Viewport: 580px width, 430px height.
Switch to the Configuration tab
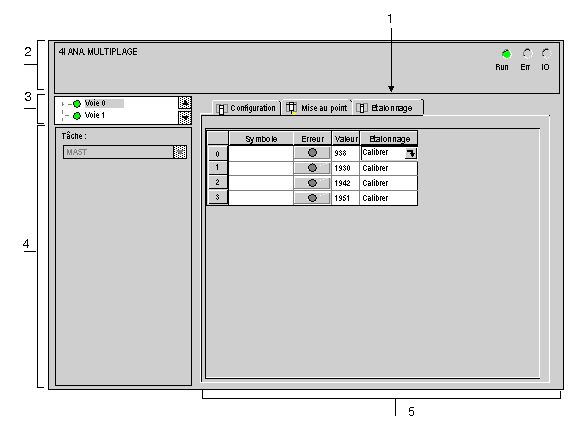tap(246, 108)
